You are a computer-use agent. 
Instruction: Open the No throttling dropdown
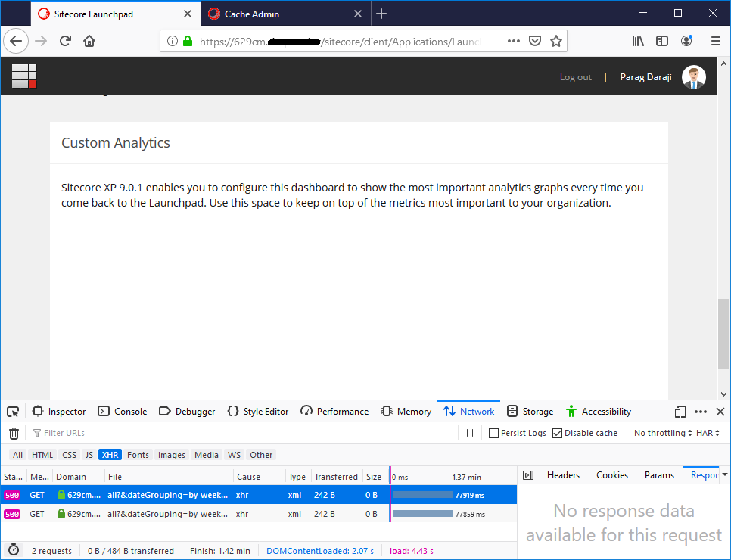coord(663,433)
